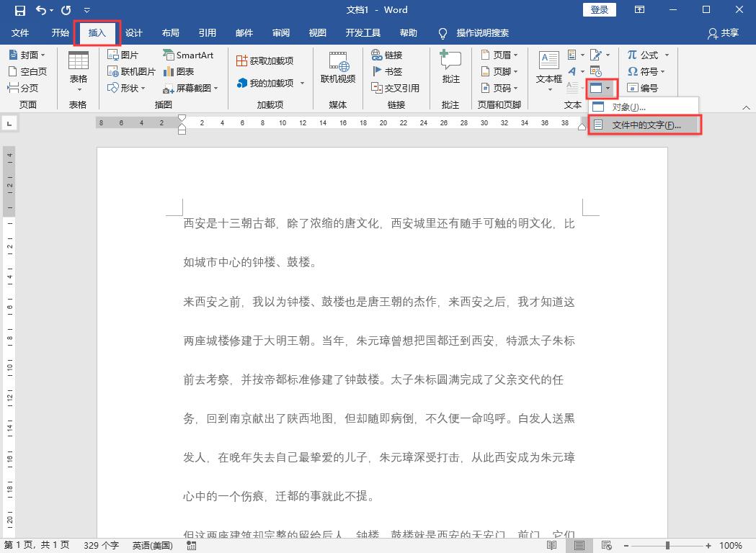This screenshot has height=553, width=756.
Task: Open the cross-reference dialog
Action: coord(393,88)
